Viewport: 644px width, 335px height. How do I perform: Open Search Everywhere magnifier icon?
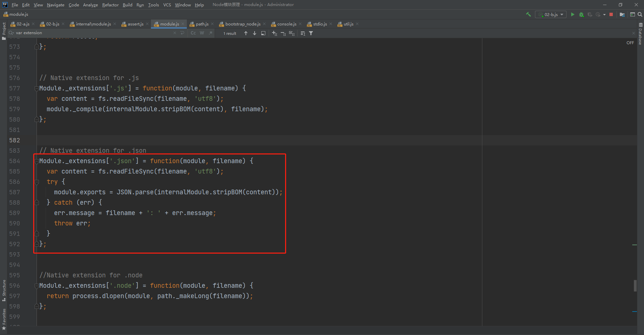[x=640, y=14]
